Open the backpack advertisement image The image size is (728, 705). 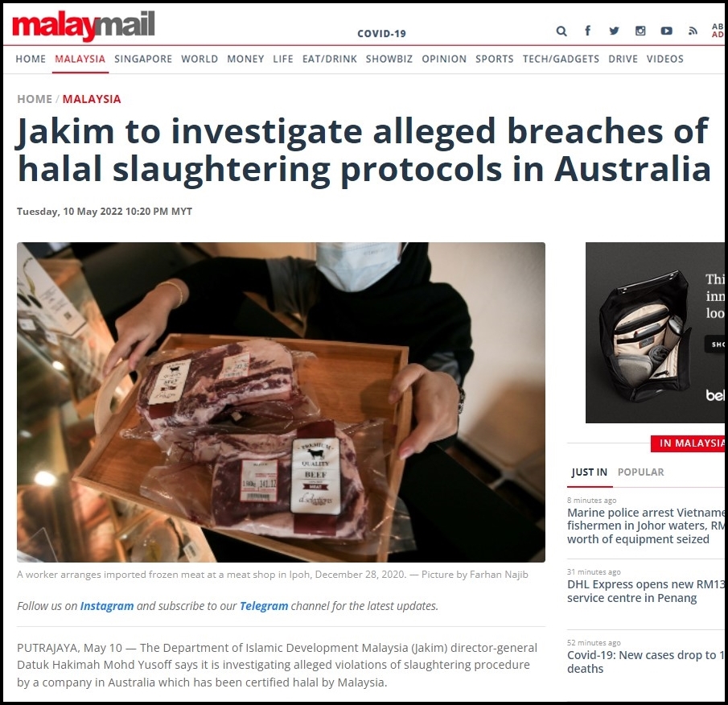tap(655, 332)
